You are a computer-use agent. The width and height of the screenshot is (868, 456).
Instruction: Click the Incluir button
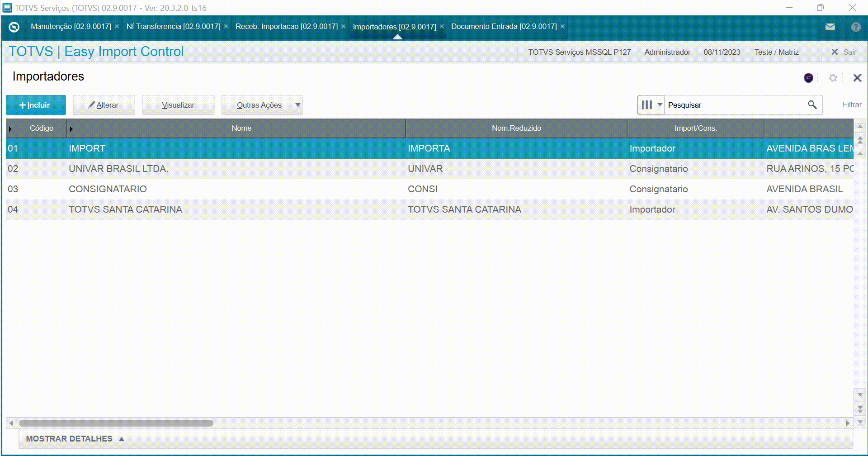click(x=36, y=104)
